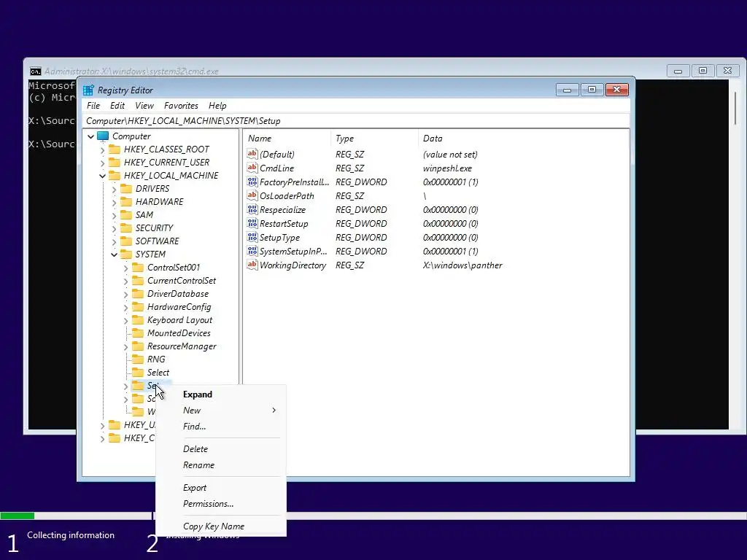747x560 pixels.
Task: Choose Expand in the context menu
Action: click(x=221, y=394)
